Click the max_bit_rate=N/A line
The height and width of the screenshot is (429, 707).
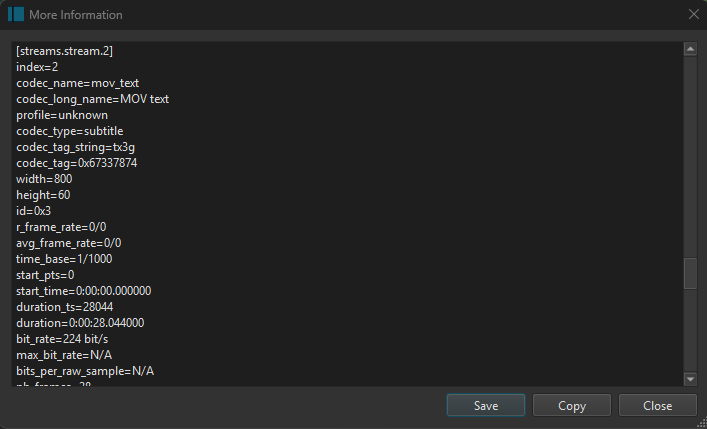(64, 355)
